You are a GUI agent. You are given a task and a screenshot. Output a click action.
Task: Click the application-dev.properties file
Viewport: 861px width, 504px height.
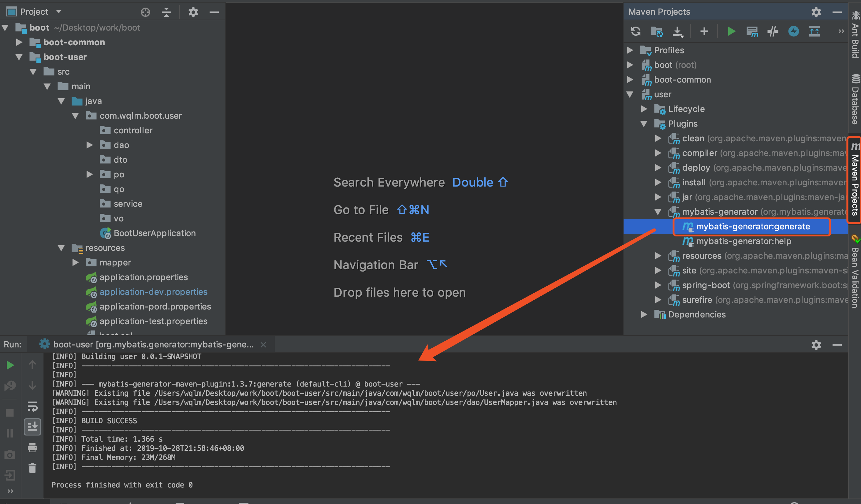point(153,292)
